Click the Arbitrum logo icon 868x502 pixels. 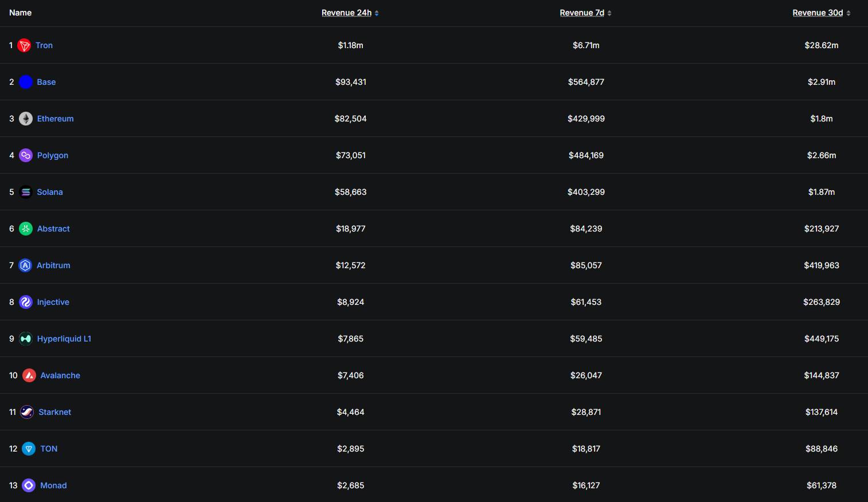(25, 265)
